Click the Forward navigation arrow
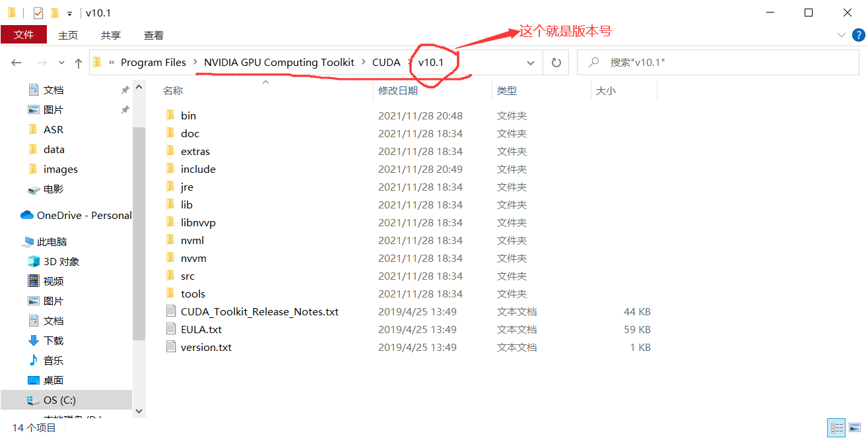Screen dimensions: 868x438 41,63
